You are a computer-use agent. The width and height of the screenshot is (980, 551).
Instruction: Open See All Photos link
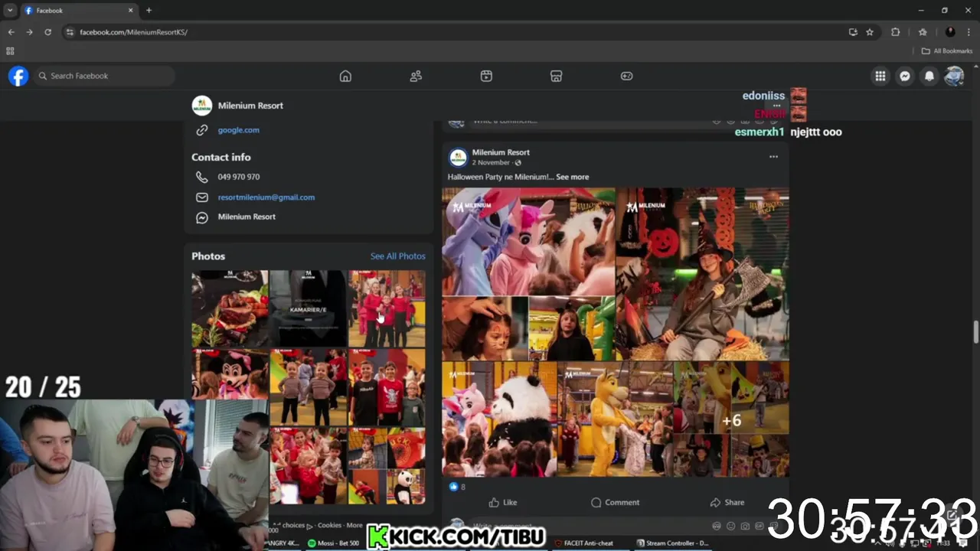397,256
